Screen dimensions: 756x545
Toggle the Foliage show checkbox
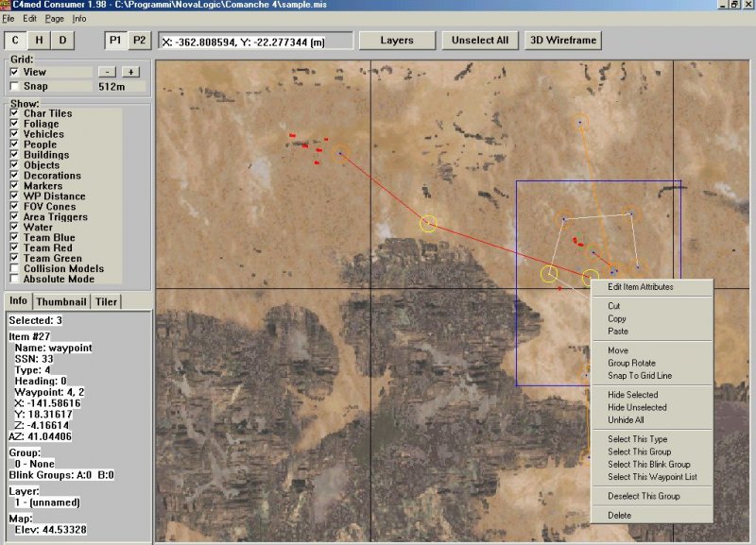click(14, 124)
